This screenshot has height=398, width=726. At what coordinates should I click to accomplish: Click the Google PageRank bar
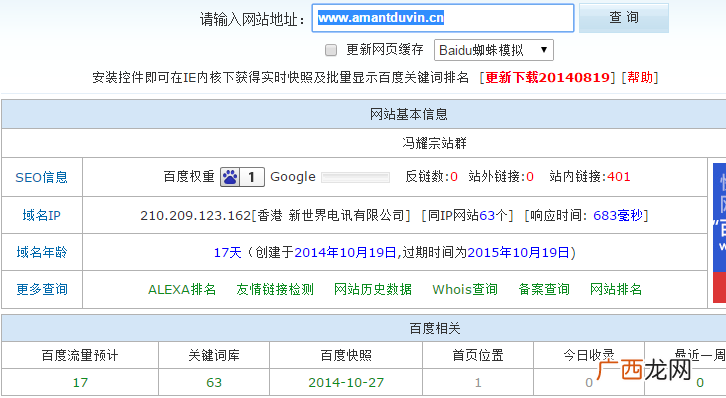coord(356,177)
